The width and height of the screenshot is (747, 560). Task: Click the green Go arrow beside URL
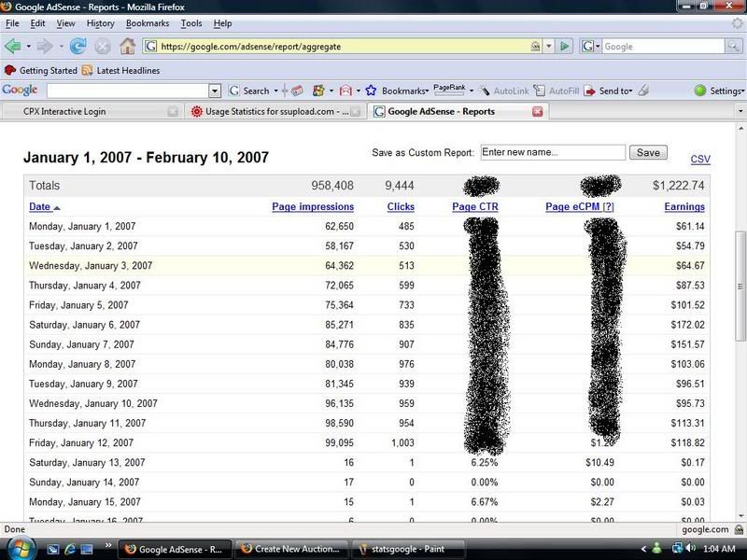click(x=565, y=46)
